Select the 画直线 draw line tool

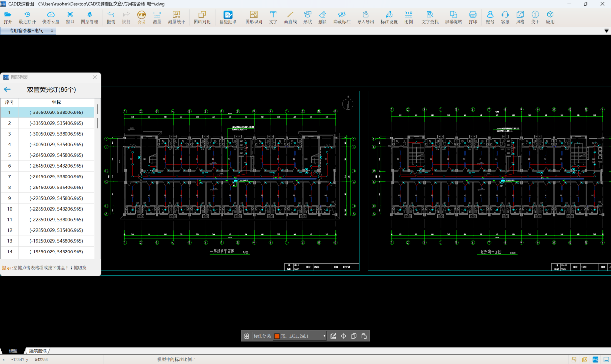click(290, 17)
